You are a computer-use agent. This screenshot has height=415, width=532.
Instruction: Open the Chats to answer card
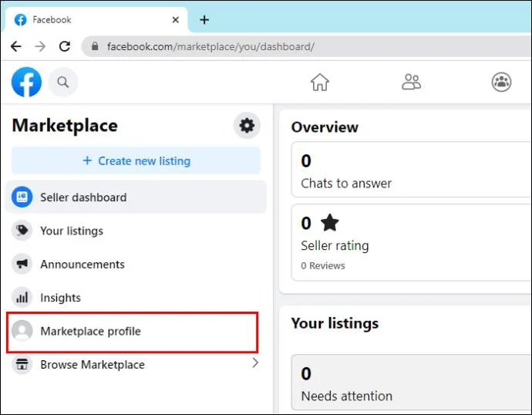[412, 170]
